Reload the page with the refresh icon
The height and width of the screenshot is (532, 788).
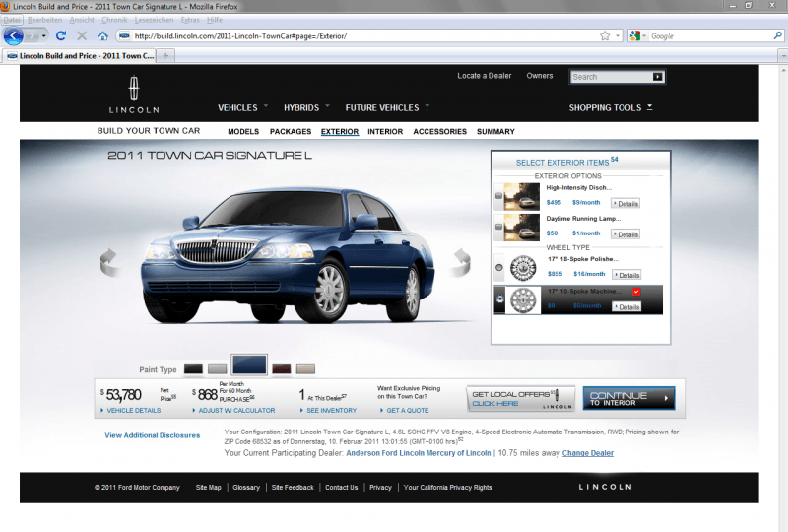[x=61, y=36]
